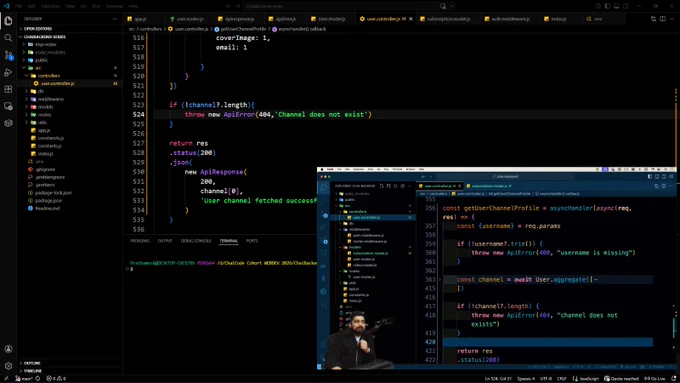Expand the Open Editors section
The image size is (680, 383).
click(x=69, y=29)
